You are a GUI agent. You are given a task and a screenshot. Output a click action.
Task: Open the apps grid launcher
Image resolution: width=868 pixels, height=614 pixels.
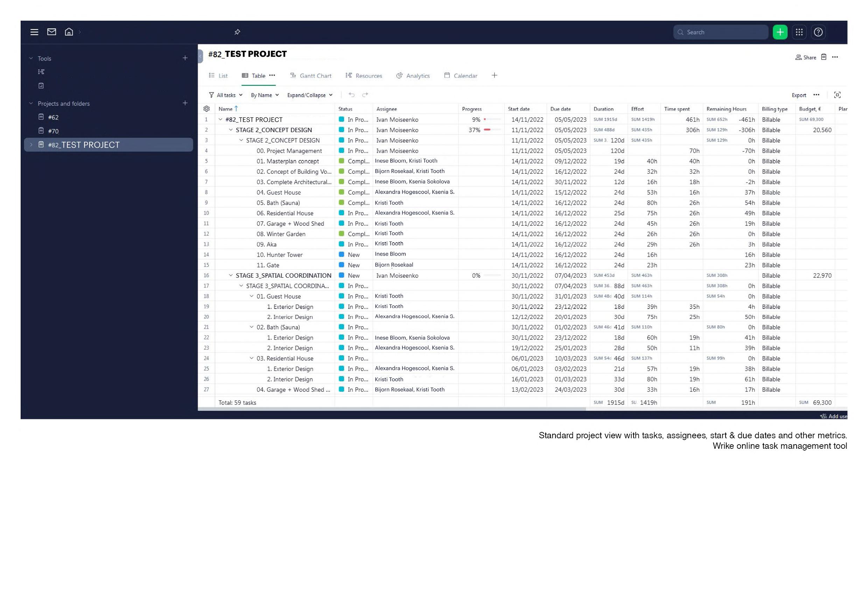(799, 32)
